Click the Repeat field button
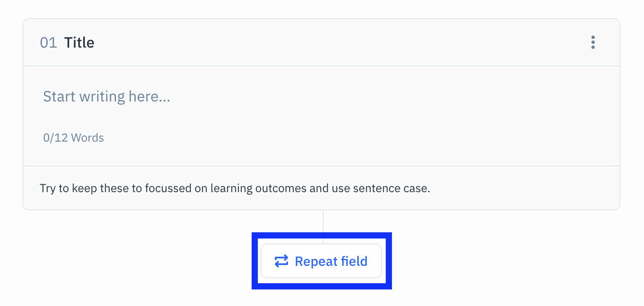This screenshot has height=306, width=644. point(321,261)
